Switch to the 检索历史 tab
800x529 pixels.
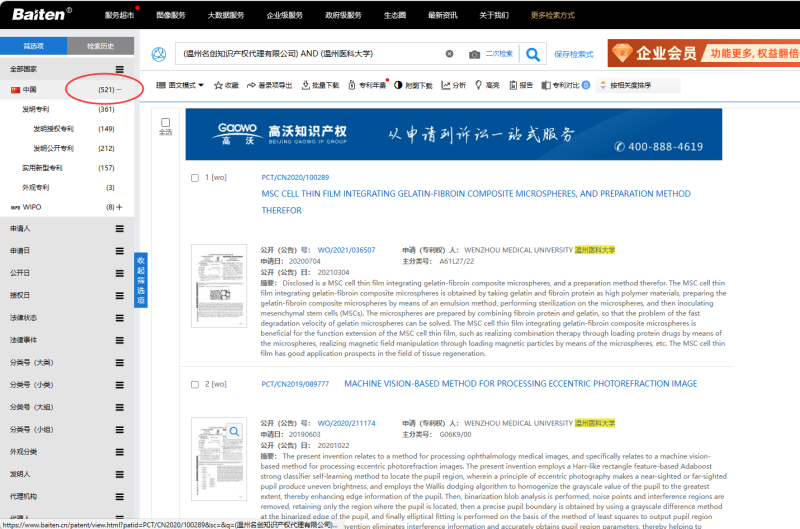pos(101,46)
